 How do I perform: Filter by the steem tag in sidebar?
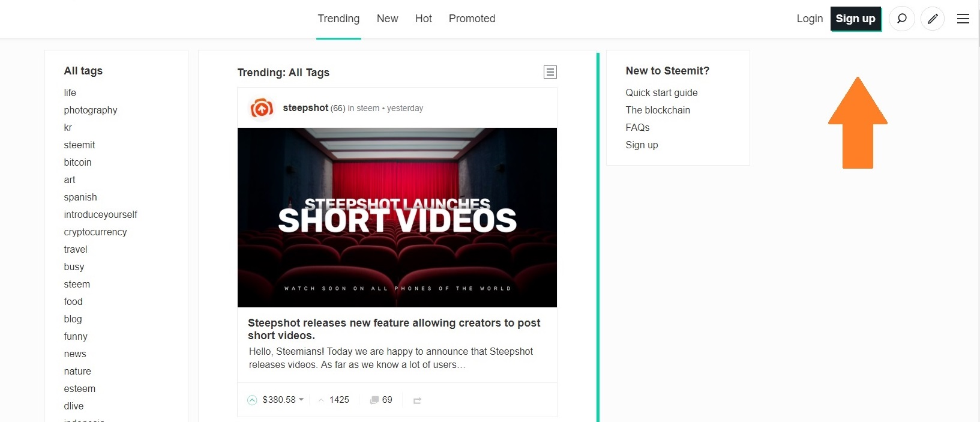[77, 284]
